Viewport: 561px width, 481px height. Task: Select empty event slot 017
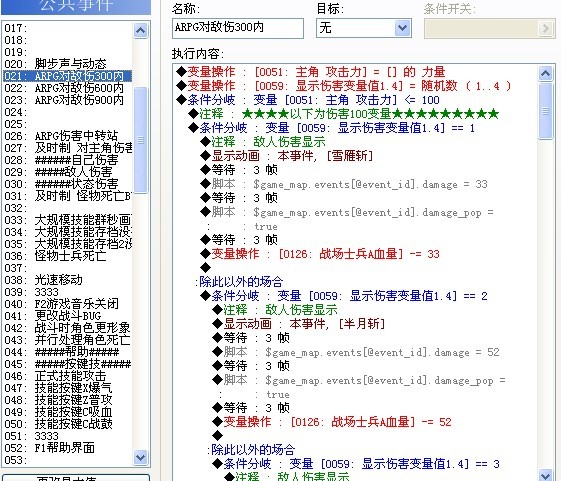coord(68,28)
